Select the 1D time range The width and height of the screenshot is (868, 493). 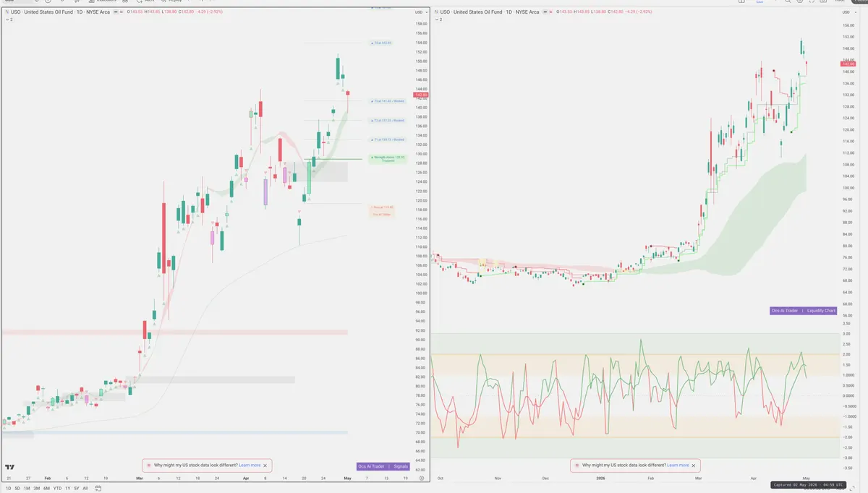[9, 489]
